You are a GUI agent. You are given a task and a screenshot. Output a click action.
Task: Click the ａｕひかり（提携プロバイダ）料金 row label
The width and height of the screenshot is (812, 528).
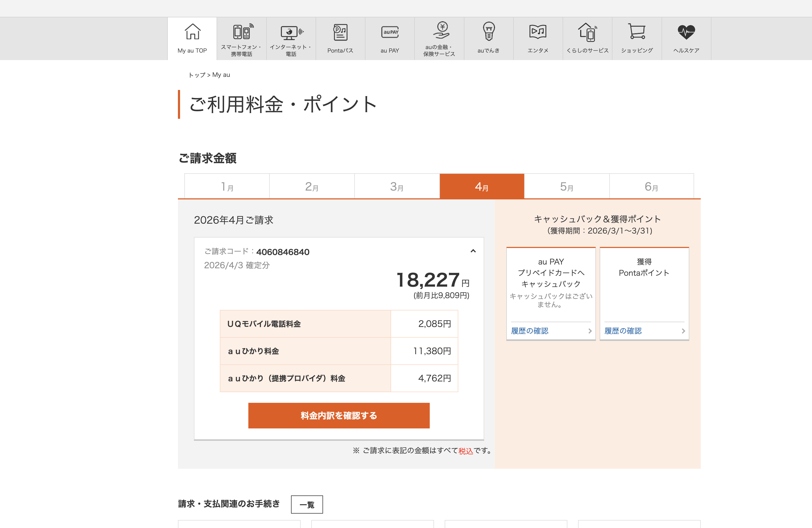click(x=286, y=379)
